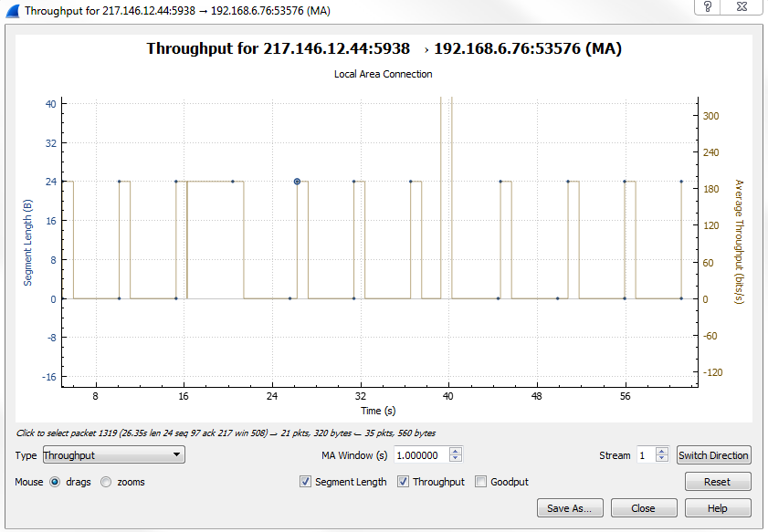Click the 300 tick on throughput axis
Image resolution: width=768 pixels, height=532 pixels.
click(x=711, y=116)
